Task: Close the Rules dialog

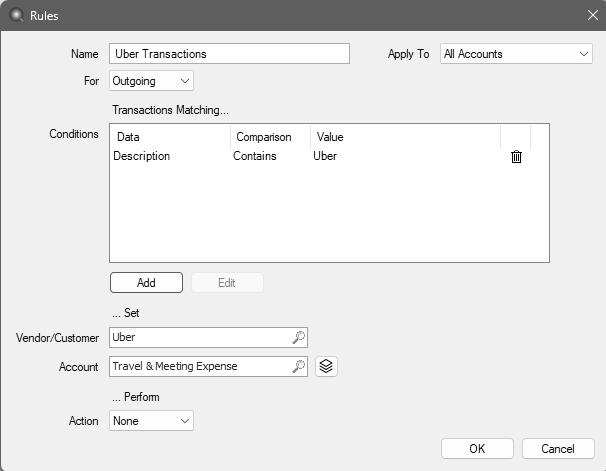Action: coord(591,15)
